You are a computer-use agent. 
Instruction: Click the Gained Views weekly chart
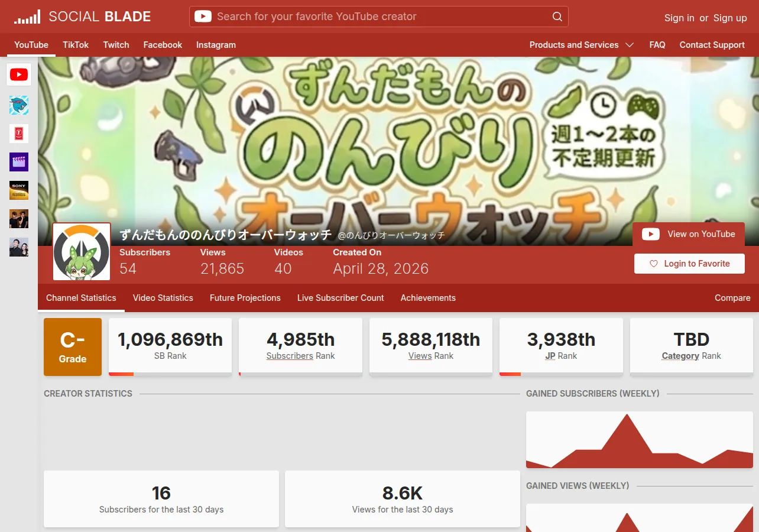(x=640, y=518)
